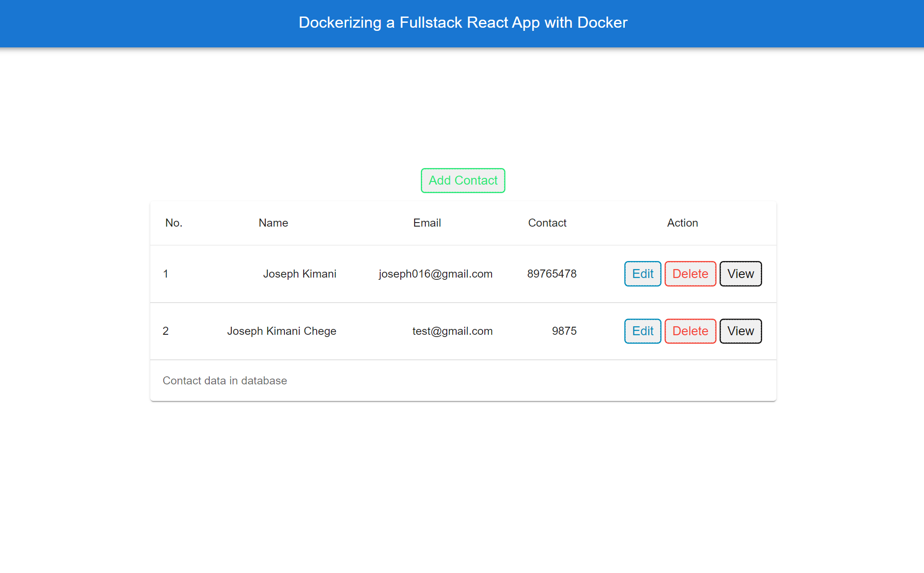
Task: Edit the Joseph Kimani Chege contact
Action: (643, 331)
